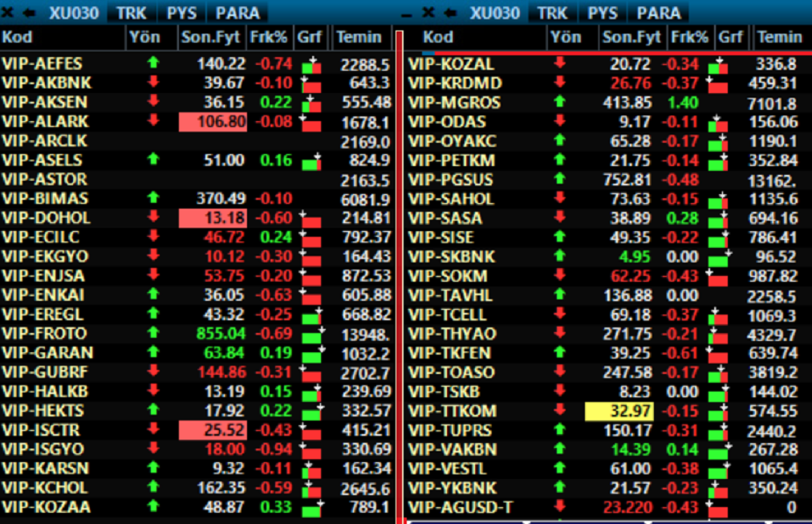This screenshot has height=524, width=812.
Task: Click highlighted price 25.52 for VIP-ISCTR
Action: 213,430
